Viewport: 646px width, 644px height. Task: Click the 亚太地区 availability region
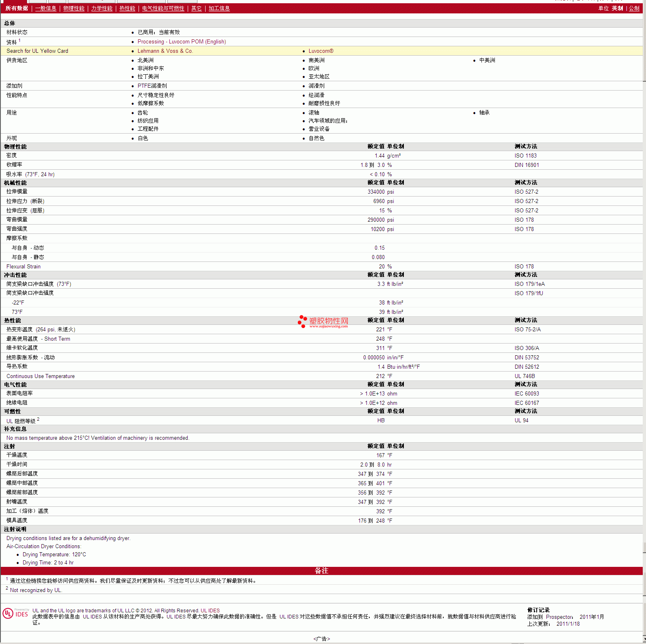click(319, 77)
